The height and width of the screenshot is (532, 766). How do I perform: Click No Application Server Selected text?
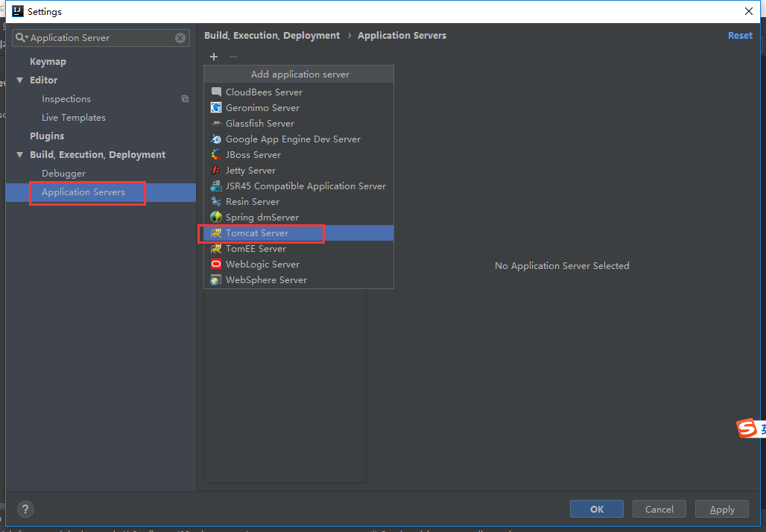click(562, 266)
